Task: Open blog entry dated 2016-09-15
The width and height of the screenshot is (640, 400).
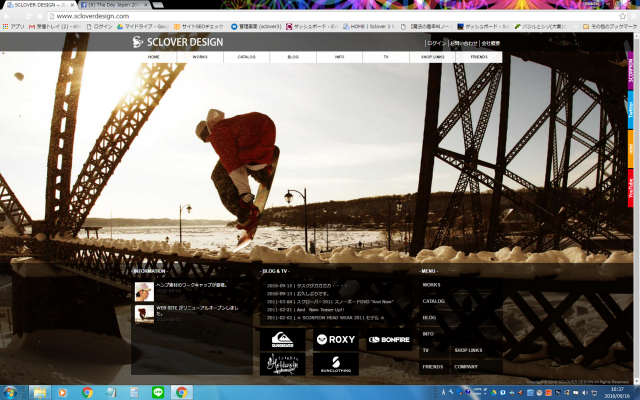Action: pos(307,286)
